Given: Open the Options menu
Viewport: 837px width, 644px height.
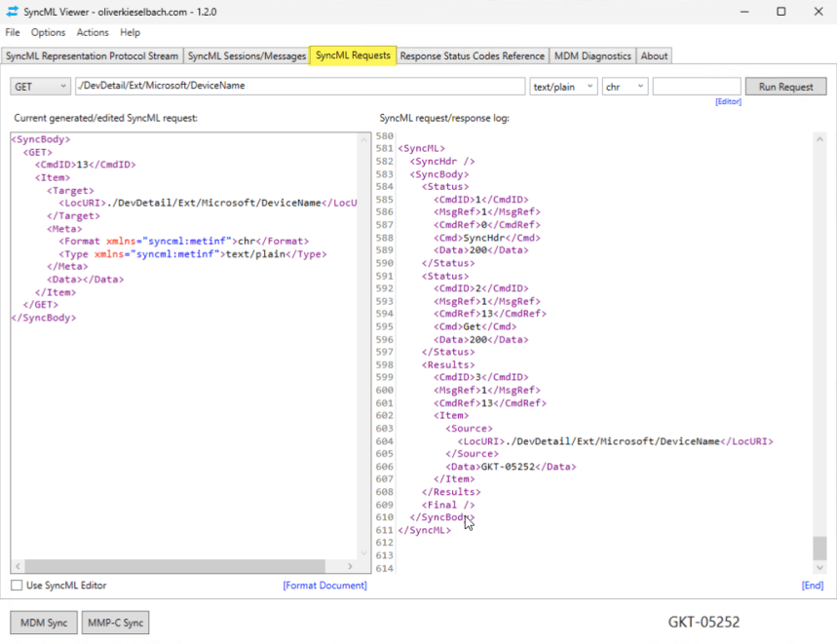Looking at the screenshot, I should (x=48, y=32).
